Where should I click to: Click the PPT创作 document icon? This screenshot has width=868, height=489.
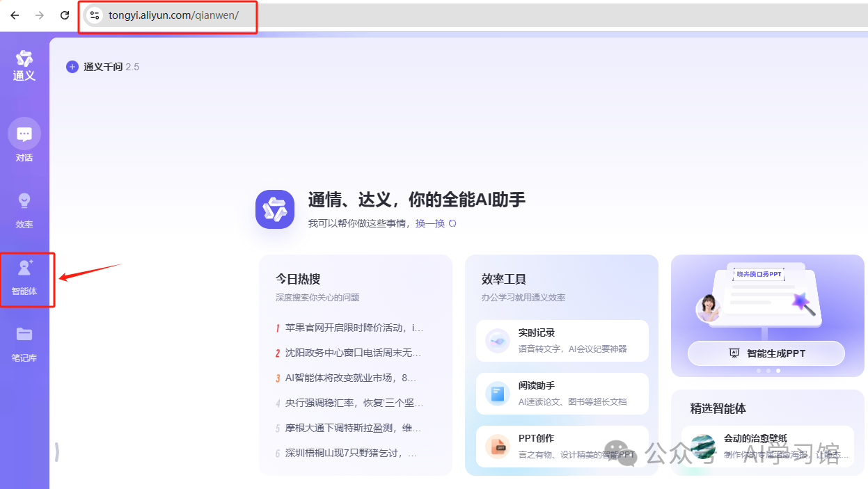497,446
